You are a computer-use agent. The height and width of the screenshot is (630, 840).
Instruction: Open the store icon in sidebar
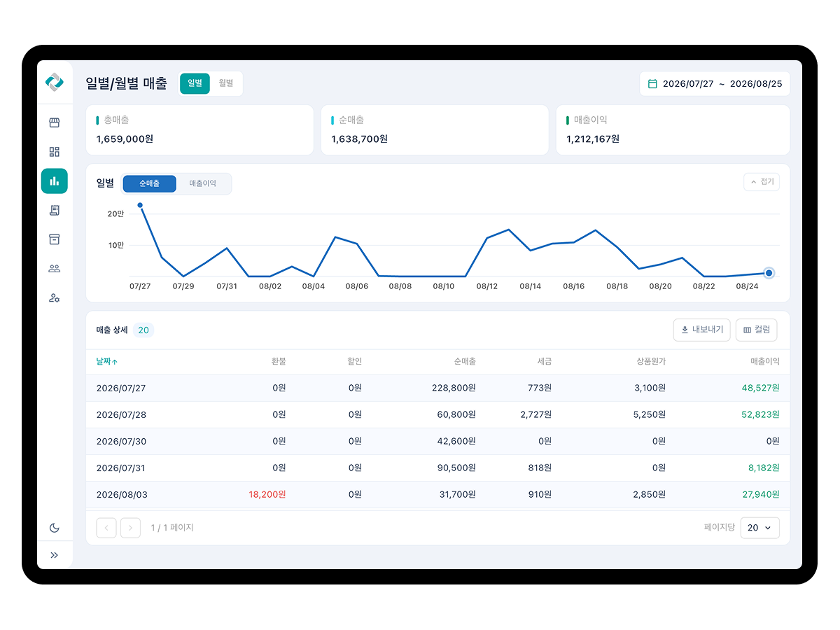coord(54,122)
